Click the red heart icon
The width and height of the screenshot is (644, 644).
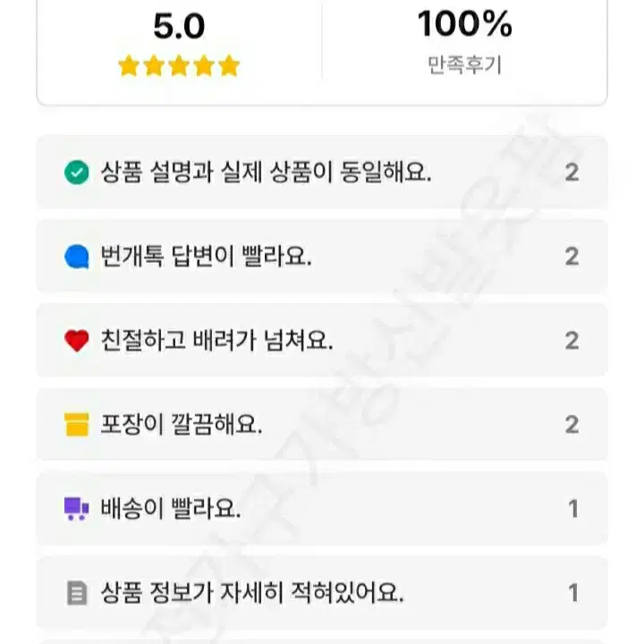76,341
